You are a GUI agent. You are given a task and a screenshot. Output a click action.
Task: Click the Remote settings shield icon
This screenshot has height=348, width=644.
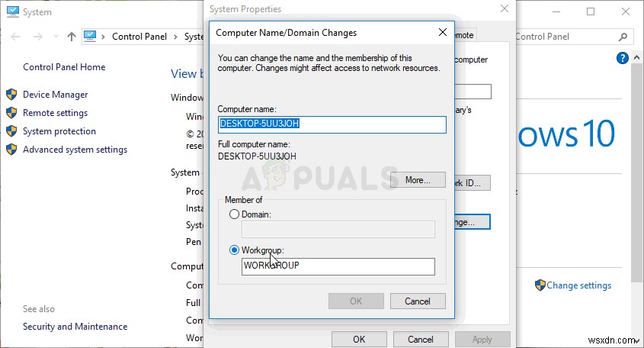tap(11, 112)
